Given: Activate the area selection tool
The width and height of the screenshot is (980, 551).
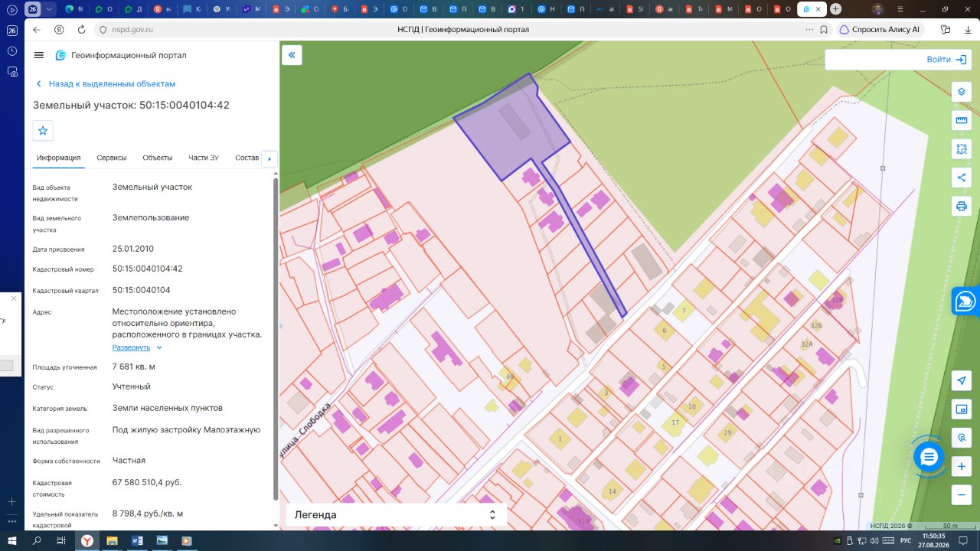Looking at the screenshot, I should click(962, 148).
